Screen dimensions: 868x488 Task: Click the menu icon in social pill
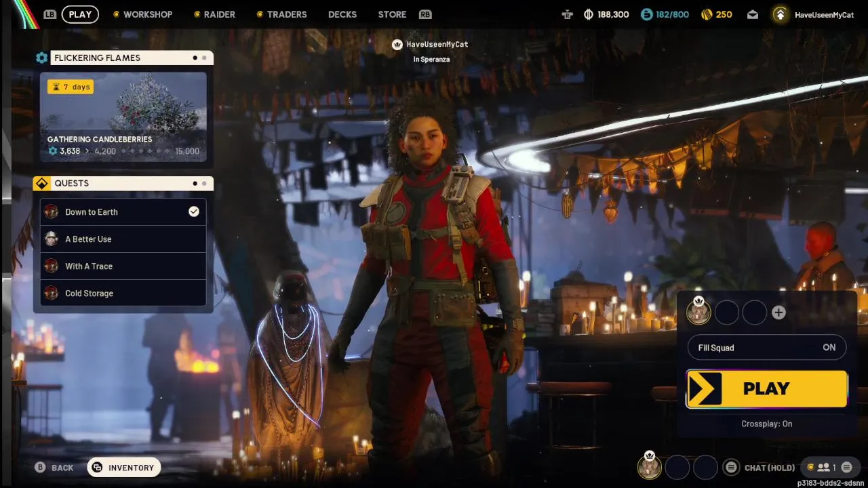pyautogui.click(x=847, y=468)
